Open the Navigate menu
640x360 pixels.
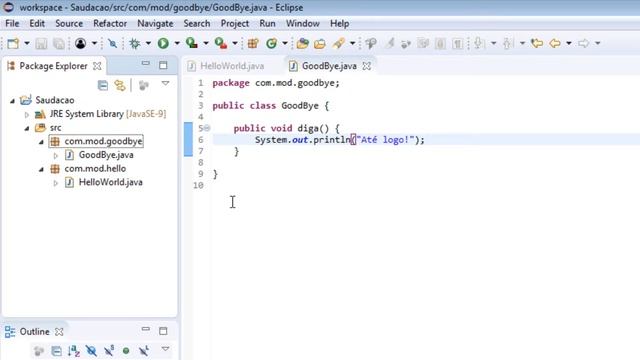(x=155, y=24)
